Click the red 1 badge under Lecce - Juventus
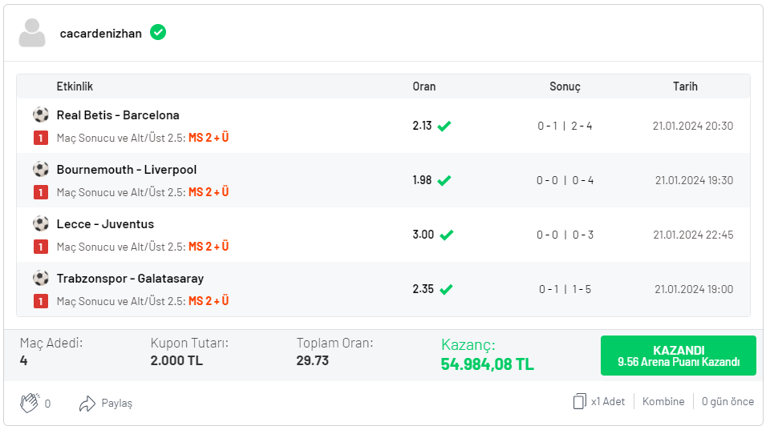770x430 pixels. (x=41, y=247)
